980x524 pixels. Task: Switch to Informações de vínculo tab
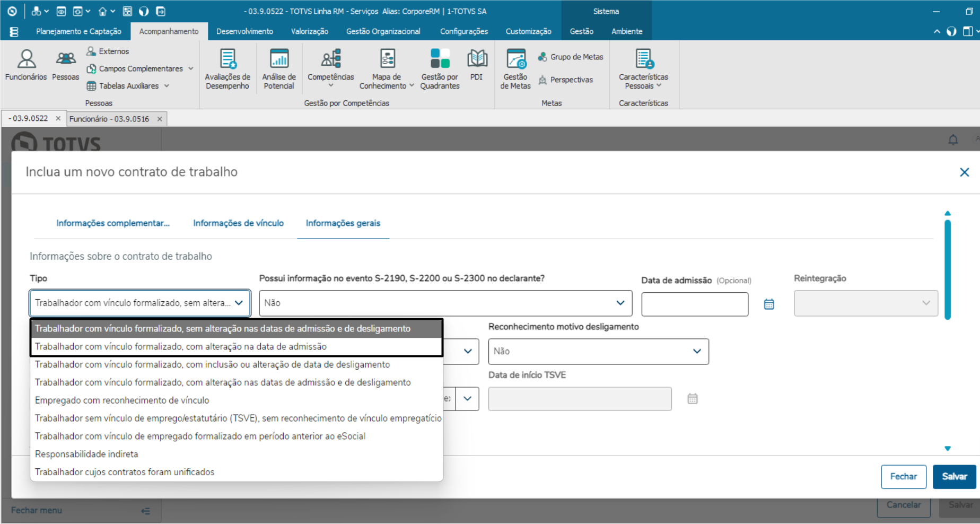238,223
